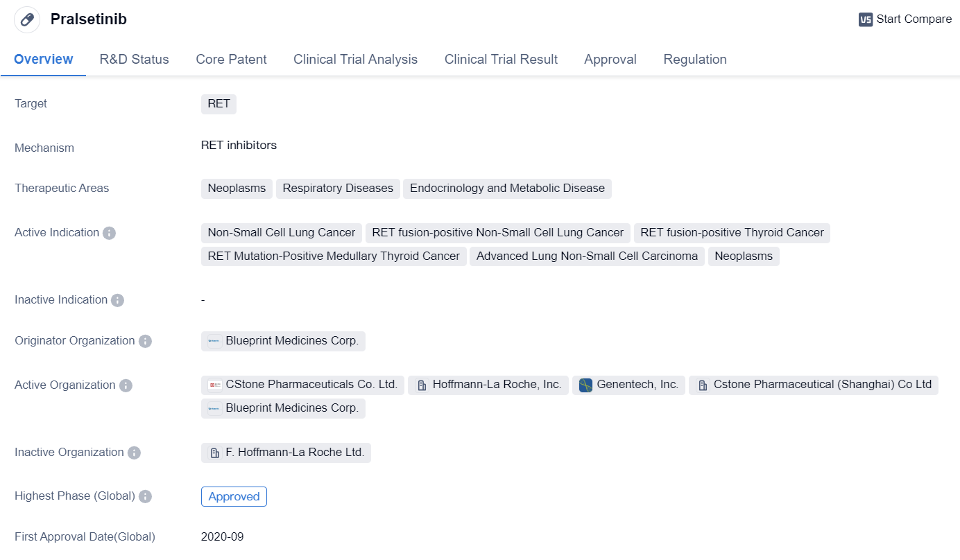
Task: Open the R&D Status tab
Action: coord(134,60)
